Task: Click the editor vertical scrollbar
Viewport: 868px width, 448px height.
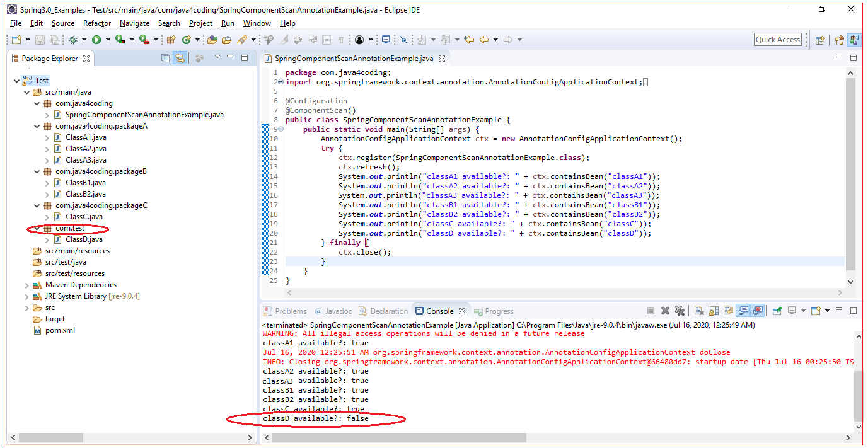Action: (x=850, y=173)
